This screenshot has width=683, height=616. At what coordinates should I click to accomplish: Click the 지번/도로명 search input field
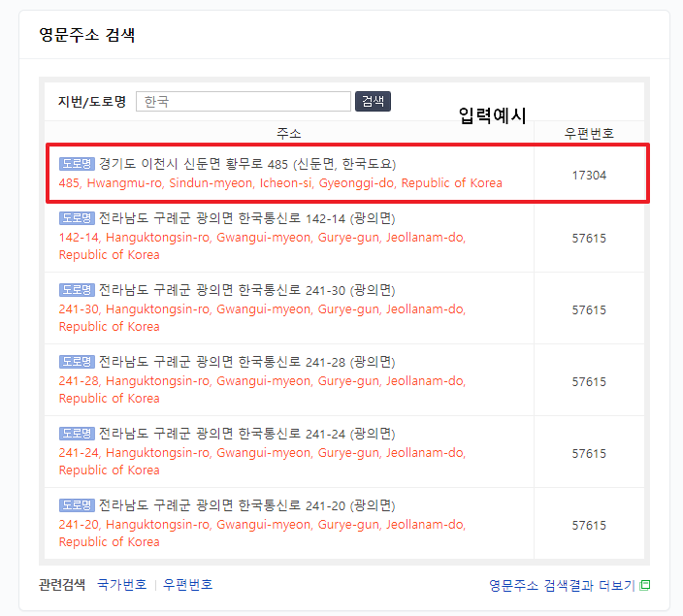coord(244,102)
